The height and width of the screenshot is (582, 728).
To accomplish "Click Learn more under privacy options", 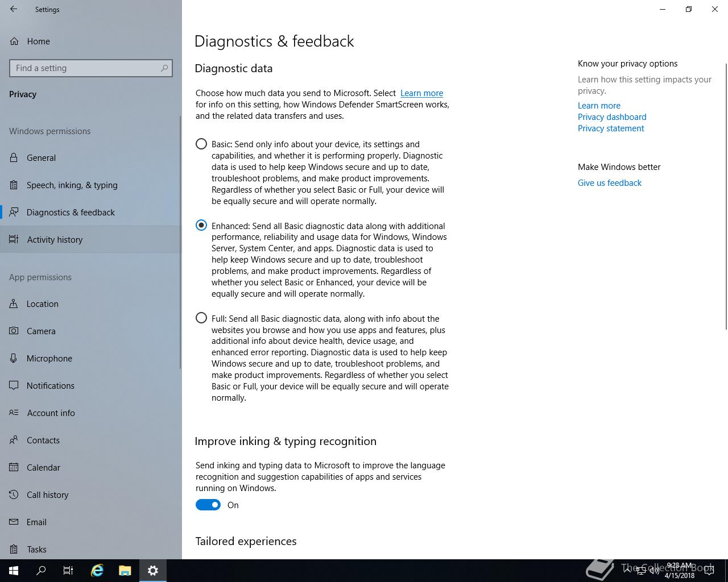I will coord(599,106).
